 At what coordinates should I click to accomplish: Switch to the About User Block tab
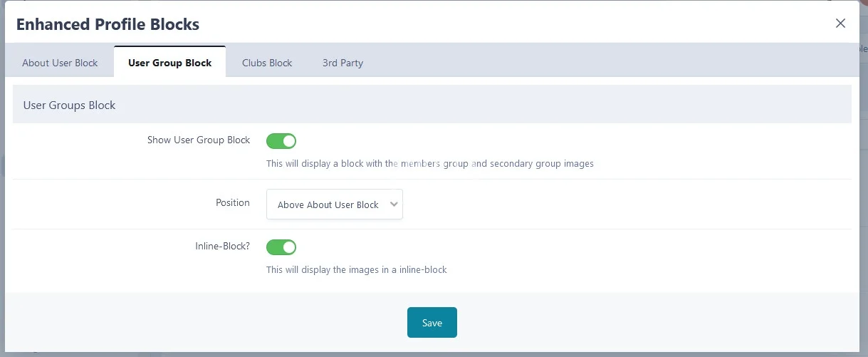(60, 63)
